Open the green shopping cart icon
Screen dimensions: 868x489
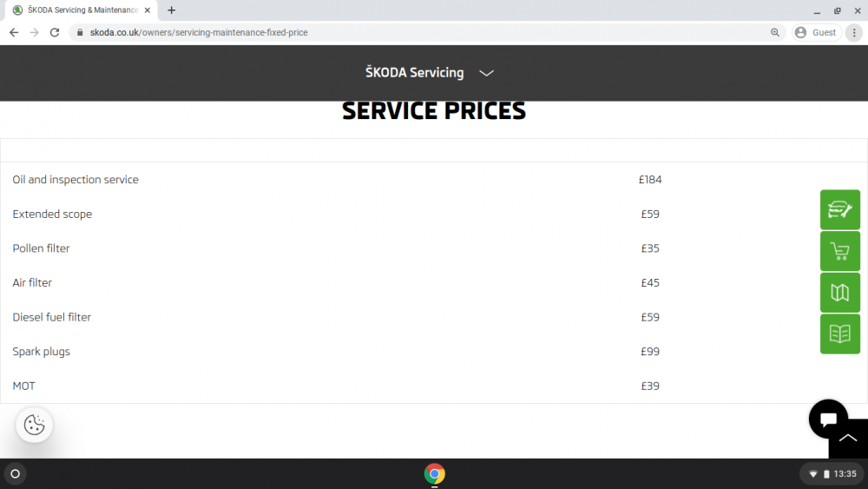(x=839, y=251)
